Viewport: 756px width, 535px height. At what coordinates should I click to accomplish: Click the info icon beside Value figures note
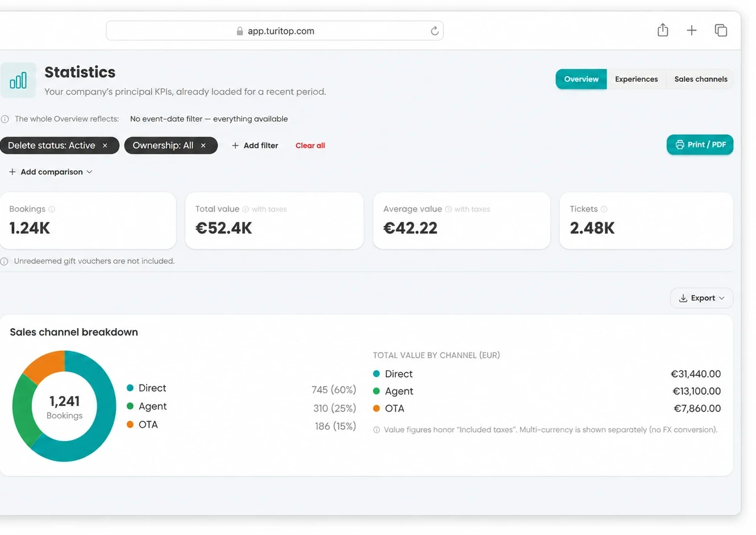pyautogui.click(x=376, y=430)
